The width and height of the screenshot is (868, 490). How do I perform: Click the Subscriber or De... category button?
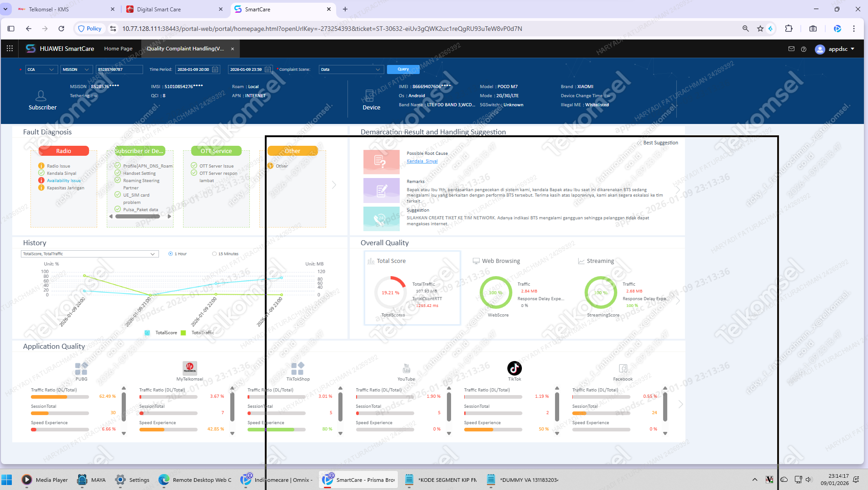click(140, 151)
